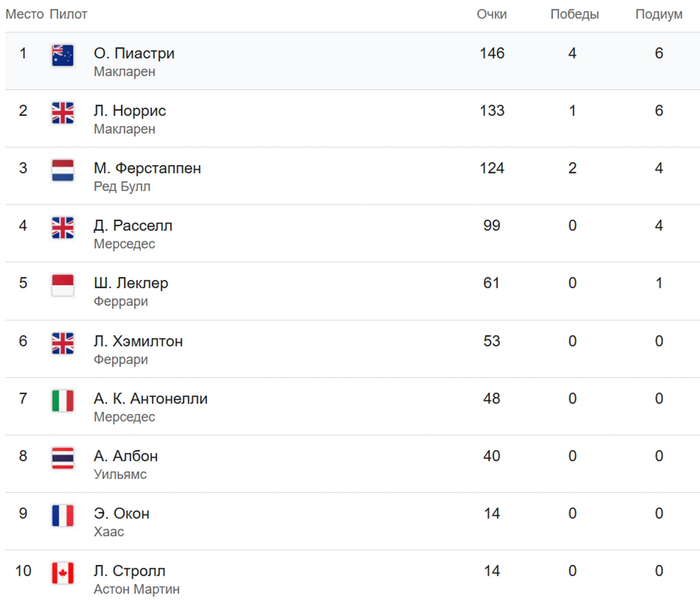Screen dimensions: 700x600
Task: Open Л. Хэмилтон driver entry
Action: click(138, 341)
